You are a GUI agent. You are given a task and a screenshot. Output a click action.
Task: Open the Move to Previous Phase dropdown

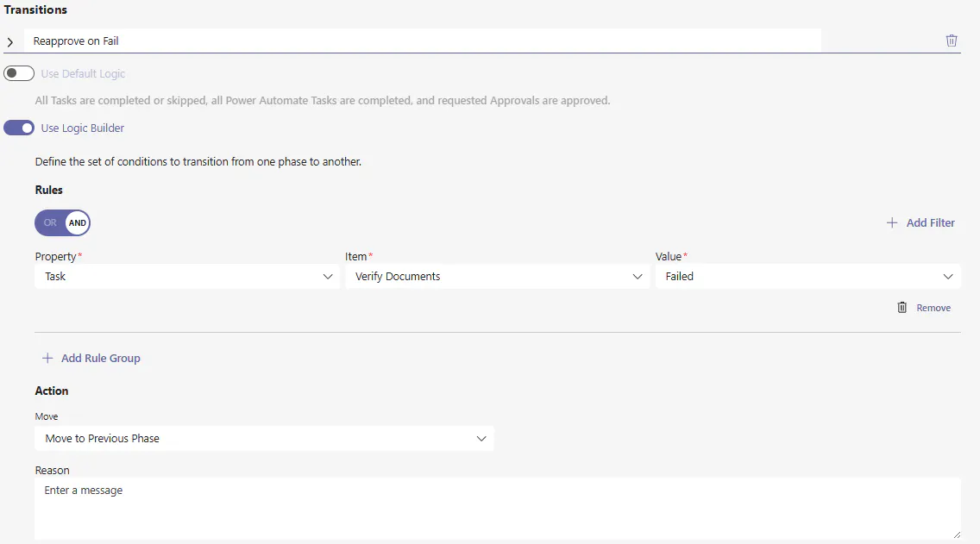coord(264,439)
